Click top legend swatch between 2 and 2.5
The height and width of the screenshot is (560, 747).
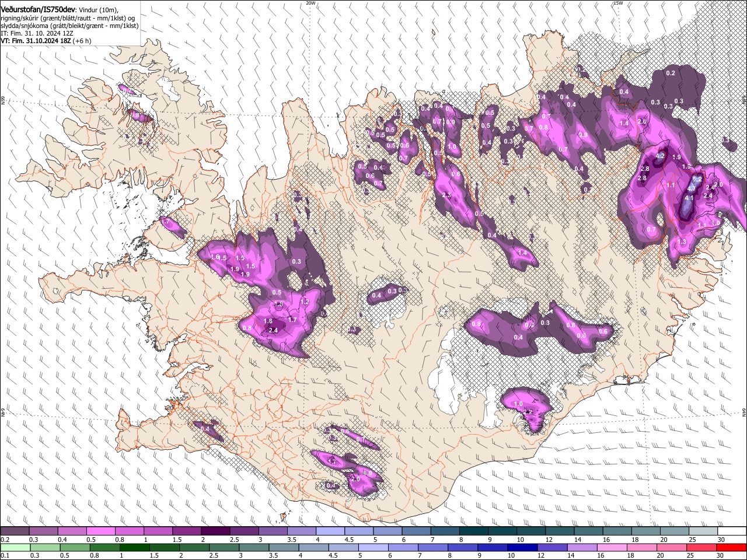pos(215,531)
